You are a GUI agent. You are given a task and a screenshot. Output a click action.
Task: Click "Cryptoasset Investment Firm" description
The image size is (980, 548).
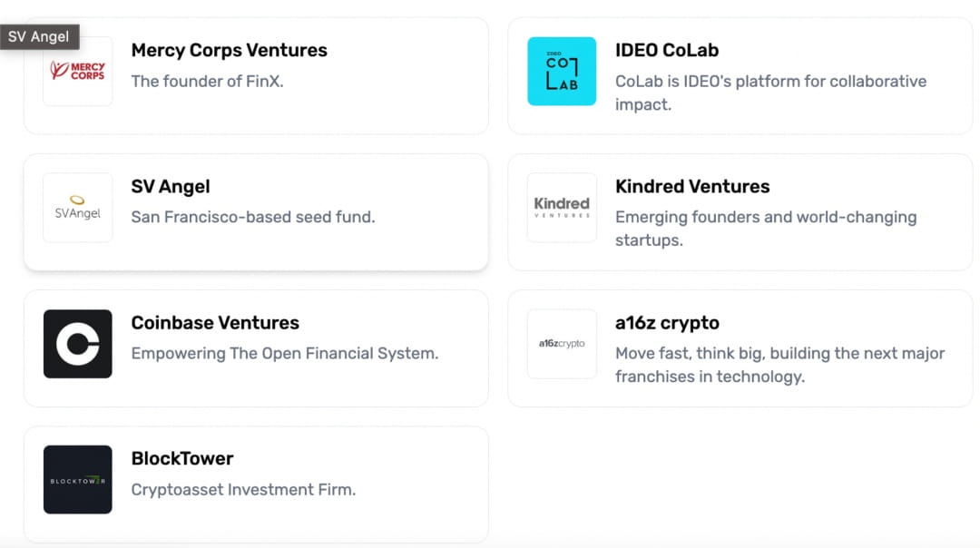[x=243, y=490]
